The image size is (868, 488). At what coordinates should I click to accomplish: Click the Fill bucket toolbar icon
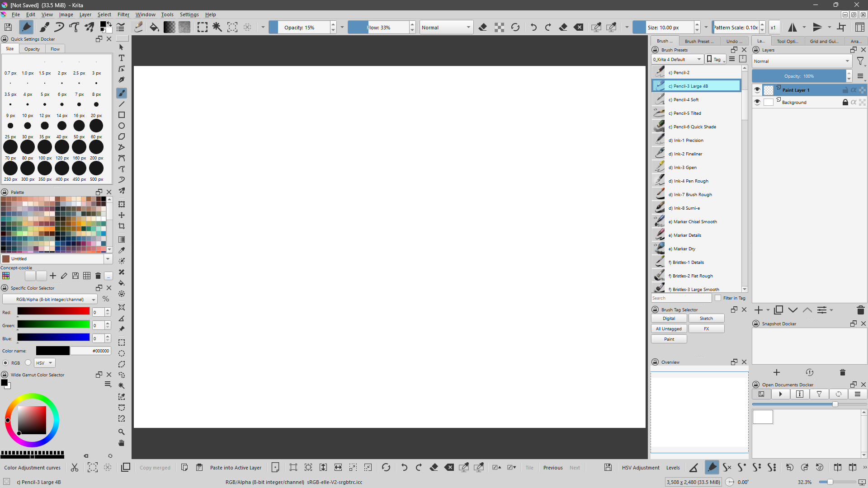coord(154,28)
